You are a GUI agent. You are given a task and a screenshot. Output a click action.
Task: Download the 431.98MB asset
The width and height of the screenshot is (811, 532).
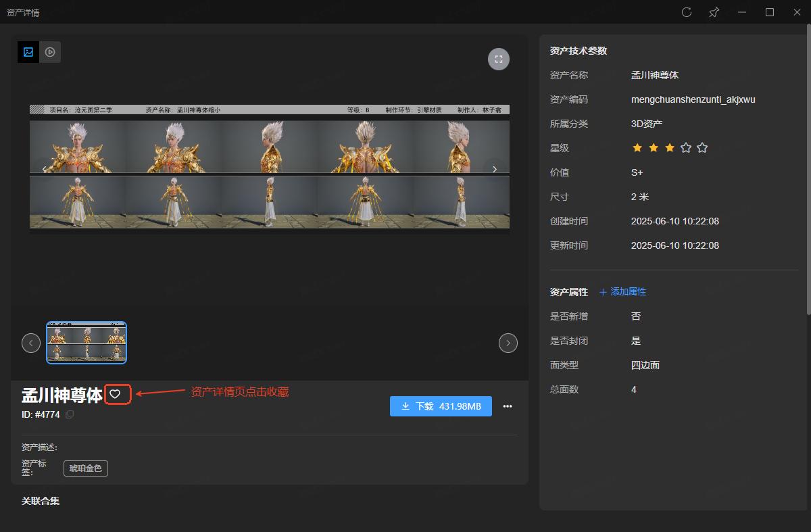click(441, 406)
